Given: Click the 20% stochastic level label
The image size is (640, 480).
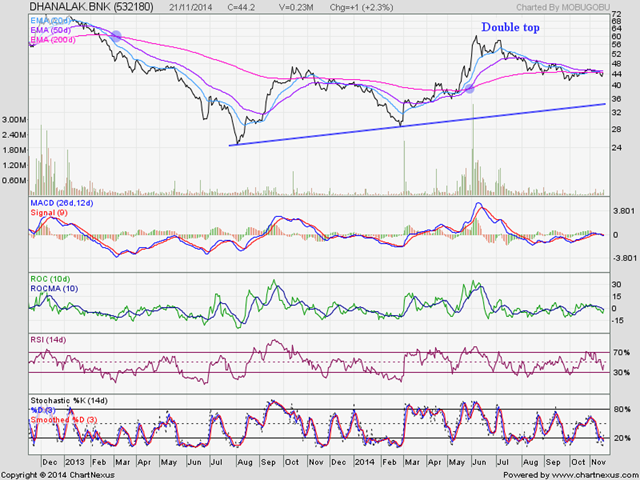Looking at the screenshot, I should coord(622,438).
